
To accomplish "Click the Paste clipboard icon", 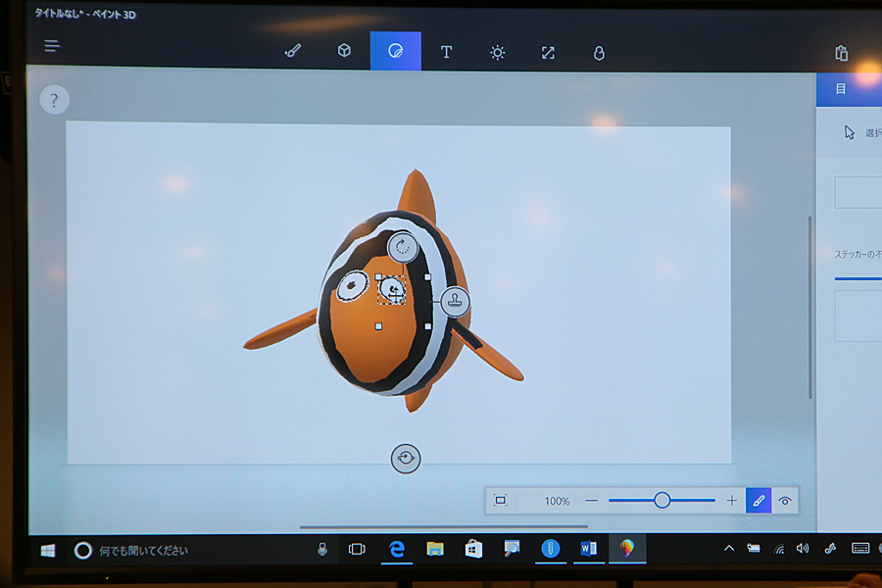I will pyautogui.click(x=842, y=54).
